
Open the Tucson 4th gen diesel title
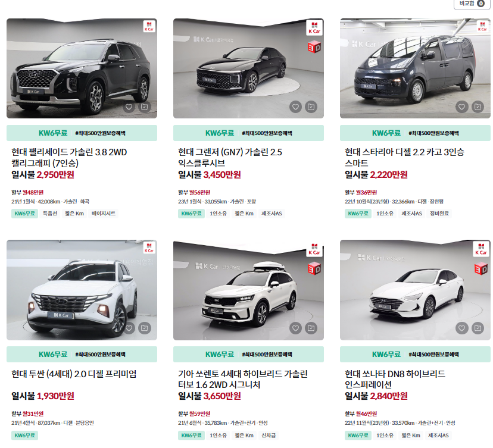74,374
